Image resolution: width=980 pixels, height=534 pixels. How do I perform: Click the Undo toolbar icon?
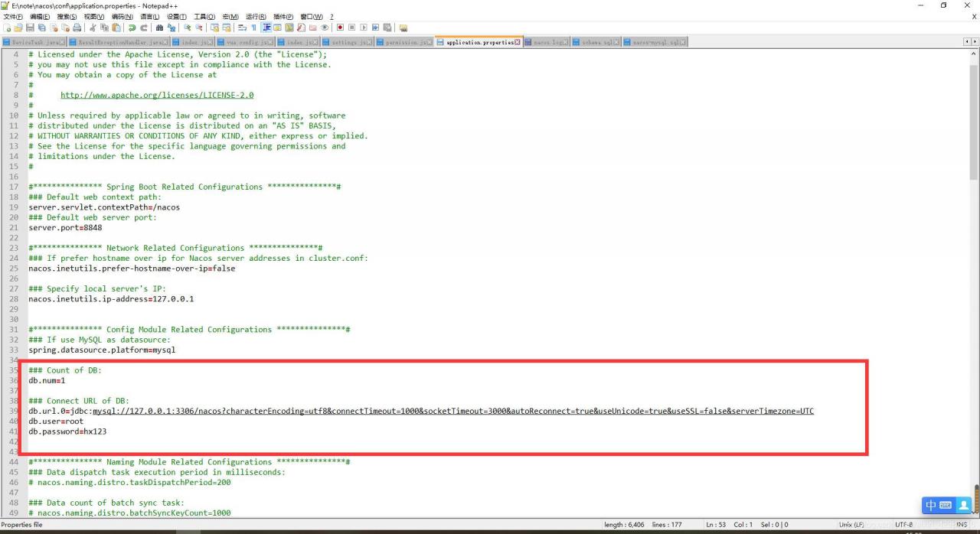(x=132, y=28)
